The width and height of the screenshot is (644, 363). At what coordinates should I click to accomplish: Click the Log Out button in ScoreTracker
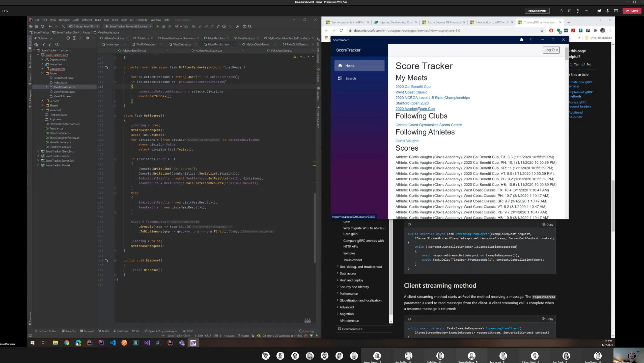point(551,50)
